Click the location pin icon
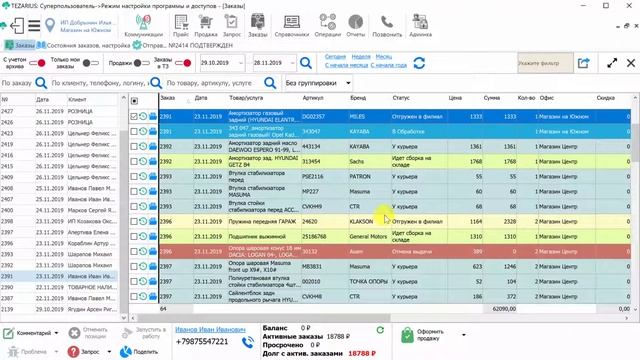 coord(50,26)
